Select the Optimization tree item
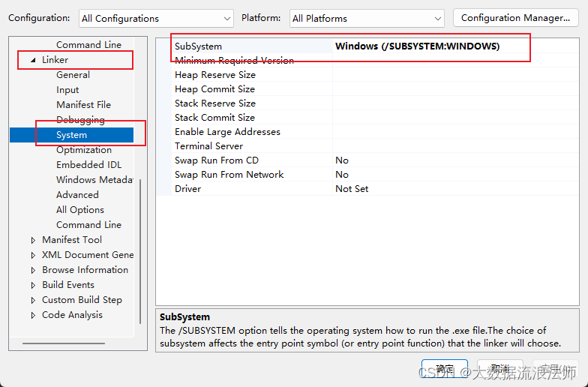 pos(84,150)
